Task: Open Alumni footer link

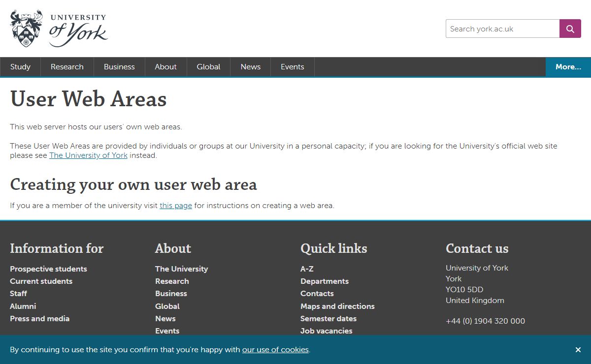Action: tap(23, 306)
